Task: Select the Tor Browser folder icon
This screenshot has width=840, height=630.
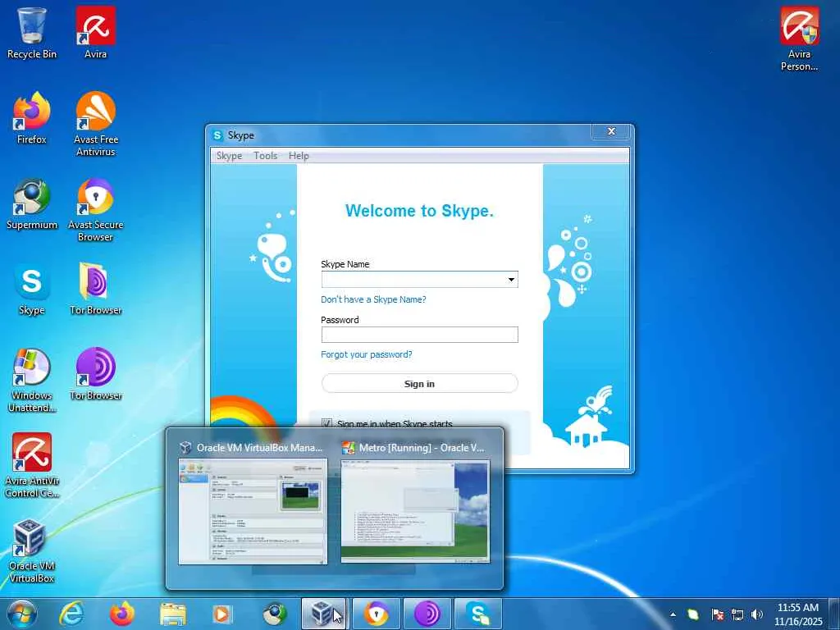Action: click(95, 290)
